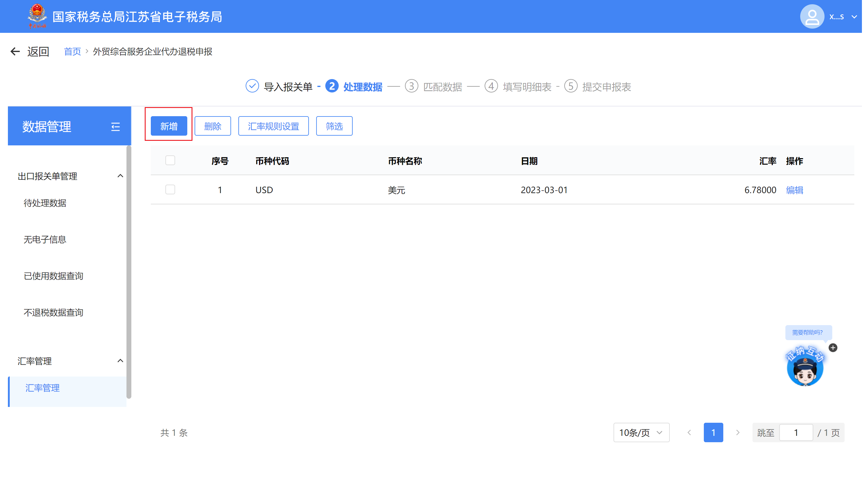The height and width of the screenshot is (493, 868).
Task: Open 待处理数据 in sidebar
Action: click(x=45, y=203)
